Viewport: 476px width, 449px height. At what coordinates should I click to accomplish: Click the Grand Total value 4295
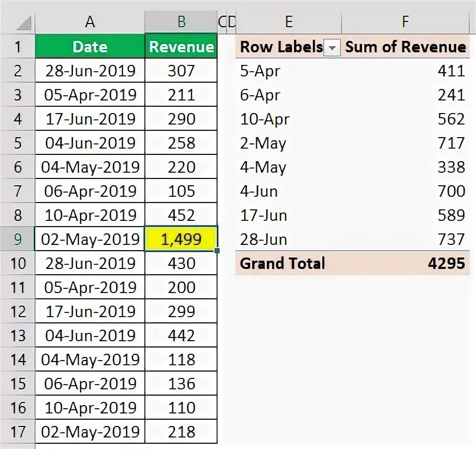446,263
